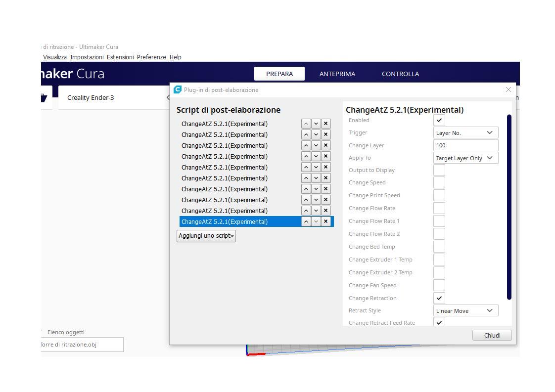Remove the selected last ChangeAtZ script
This screenshot has height=392, width=555.
point(325,221)
